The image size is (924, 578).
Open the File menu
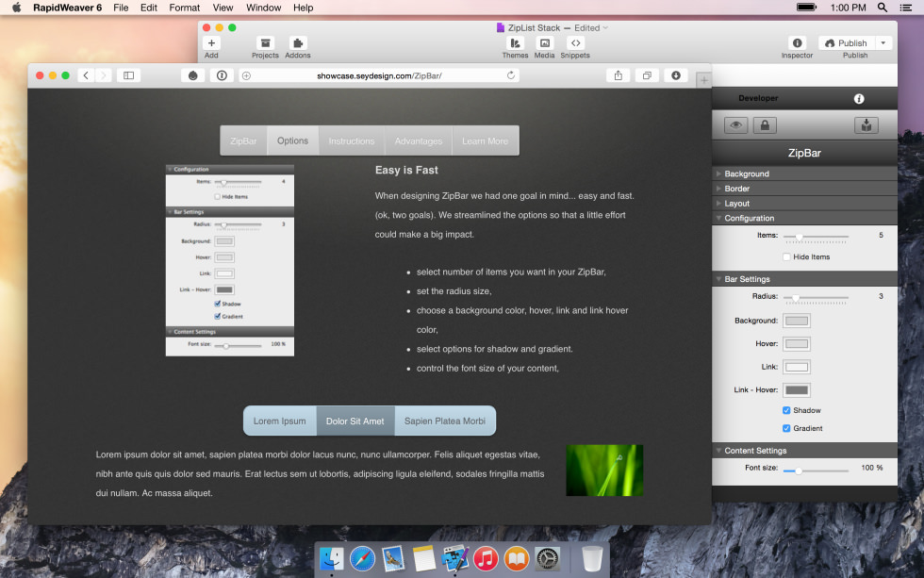(121, 8)
